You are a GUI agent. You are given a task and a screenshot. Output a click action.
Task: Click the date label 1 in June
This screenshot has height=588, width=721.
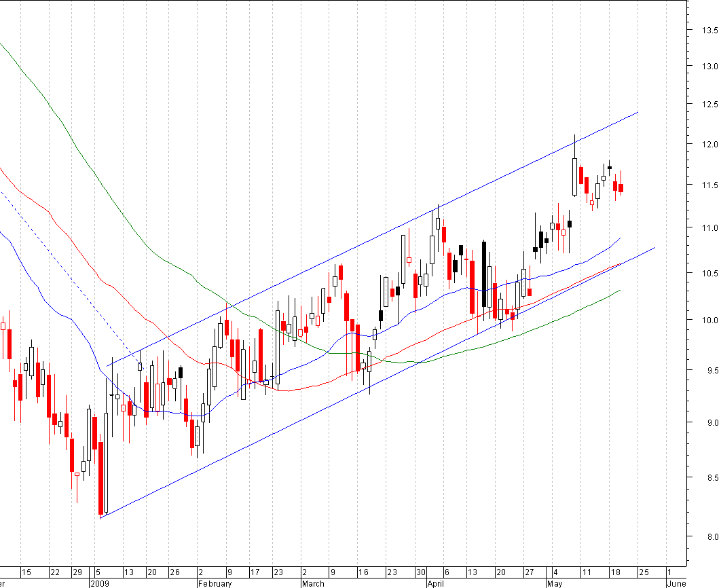coord(669,572)
